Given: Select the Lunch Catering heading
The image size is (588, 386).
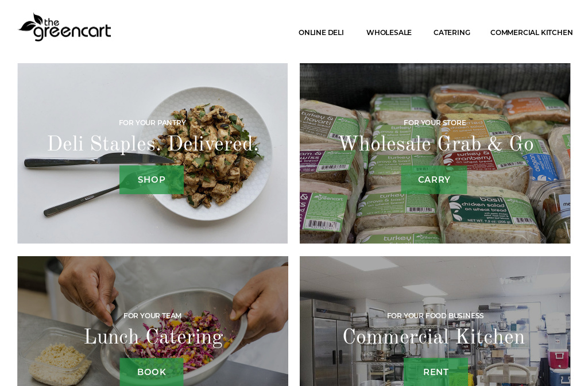Looking at the screenshot, I should [153, 337].
